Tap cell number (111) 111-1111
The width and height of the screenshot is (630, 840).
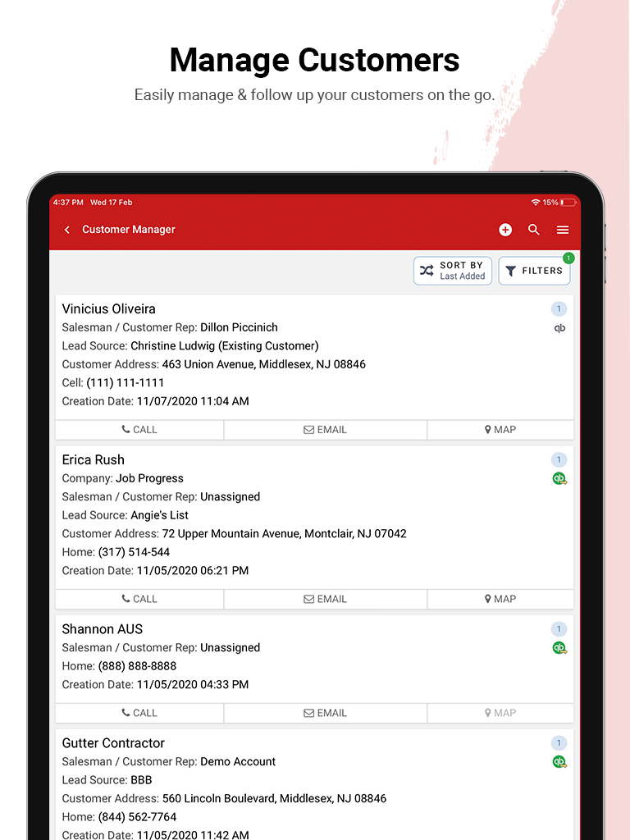(x=125, y=383)
